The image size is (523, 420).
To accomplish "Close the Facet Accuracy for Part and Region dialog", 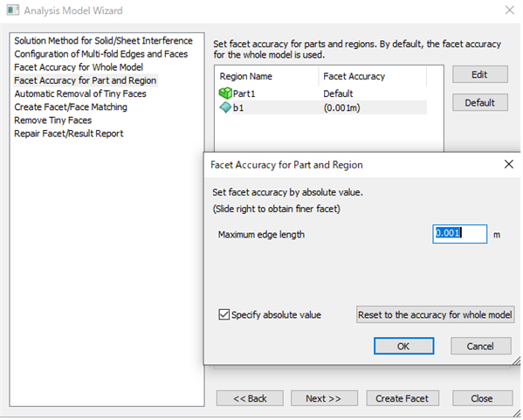I will pyautogui.click(x=509, y=164).
